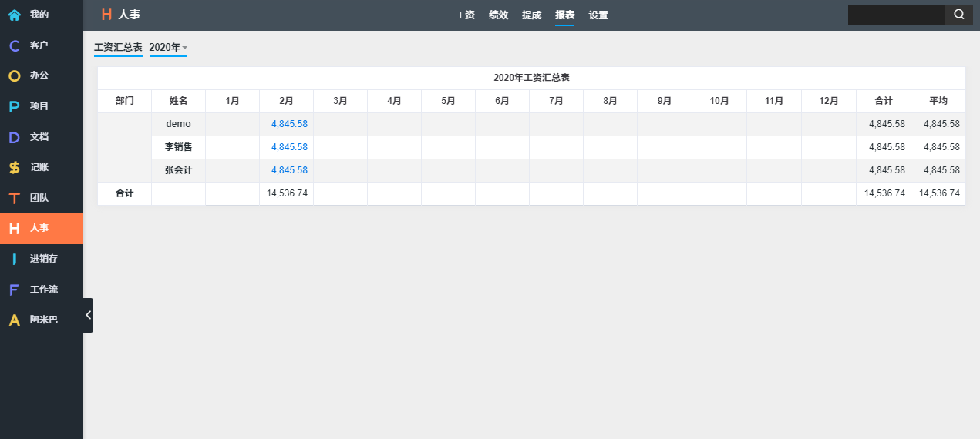The image size is (980, 439).
Task: Open the 团队 module icon in sidebar
Action: click(14, 198)
